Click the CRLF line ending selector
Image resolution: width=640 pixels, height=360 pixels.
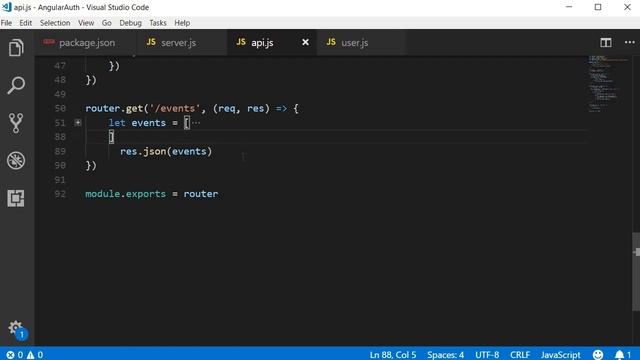[x=520, y=355]
